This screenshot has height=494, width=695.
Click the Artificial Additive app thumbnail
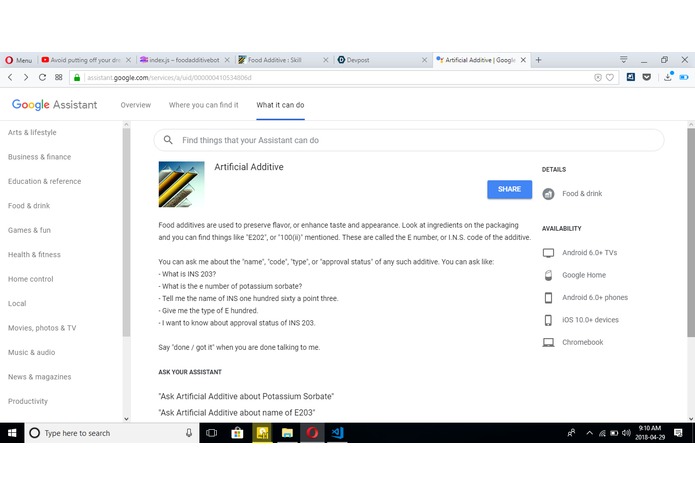(181, 184)
